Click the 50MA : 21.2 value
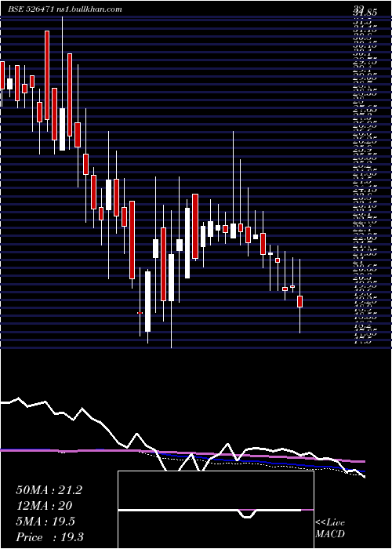This screenshot has height=549, width=392. [x=49, y=490]
